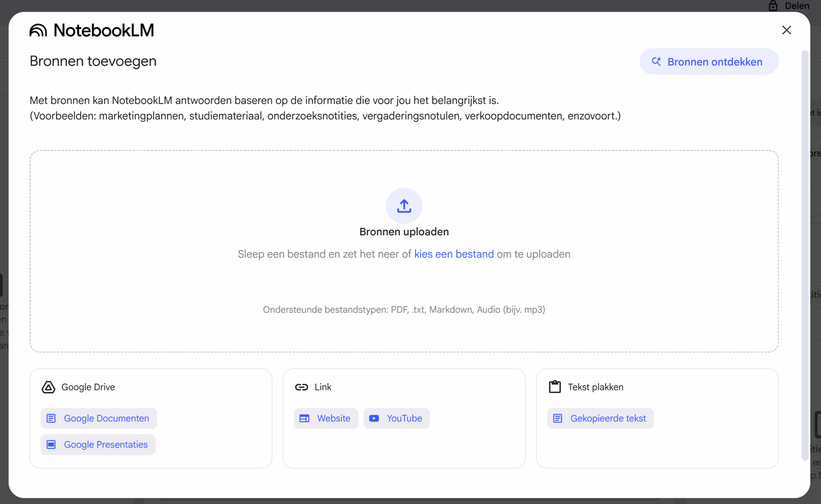Add a Google Documenten source
This screenshot has width=821, height=504.
99,418
